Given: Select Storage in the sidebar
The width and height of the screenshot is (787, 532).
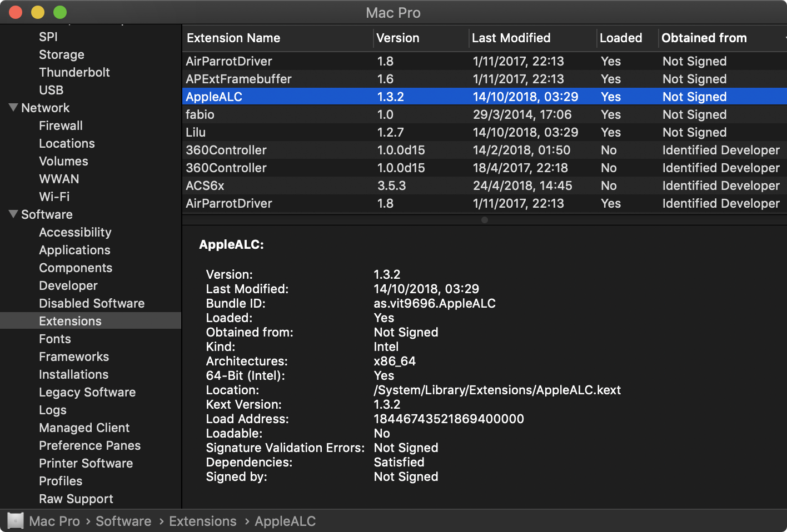Looking at the screenshot, I should click(x=62, y=54).
